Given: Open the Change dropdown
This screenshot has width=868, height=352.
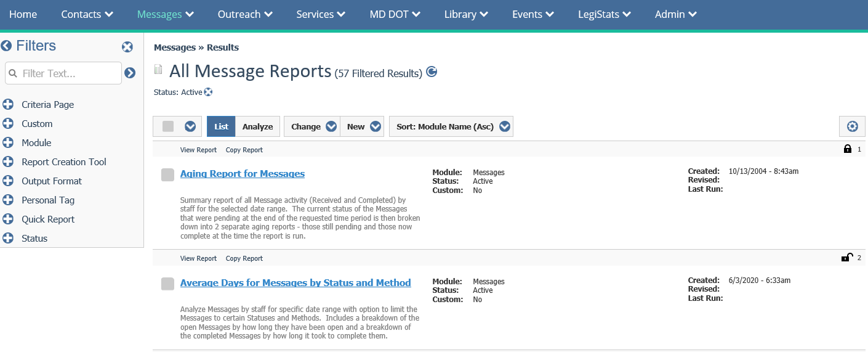Looking at the screenshot, I should [312, 126].
